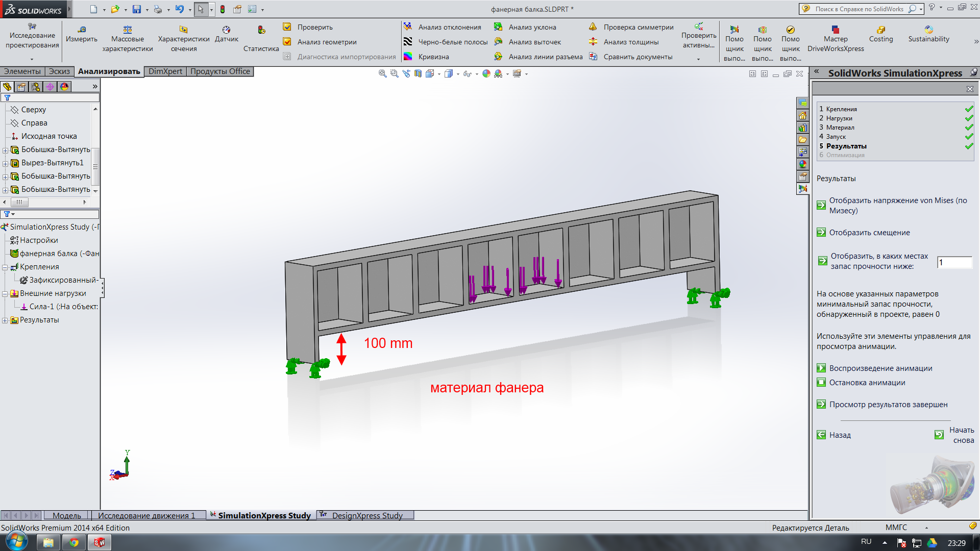Open the Costing tool
Viewport: 980px width, 551px height.
click(881, 30)
